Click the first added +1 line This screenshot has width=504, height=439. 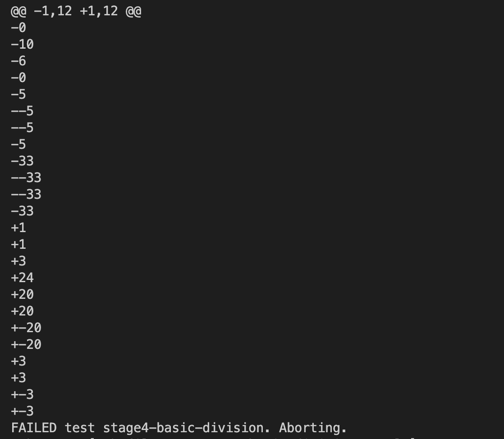18,228
